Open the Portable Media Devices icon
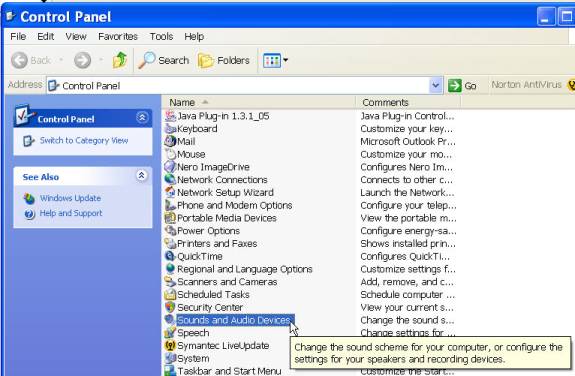This screenshot has width=575, height=376. (x=170, y=218)
